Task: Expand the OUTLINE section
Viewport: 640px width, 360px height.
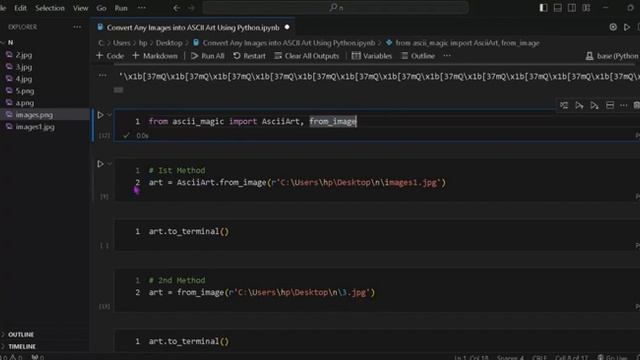Action: tap(21, 334)
